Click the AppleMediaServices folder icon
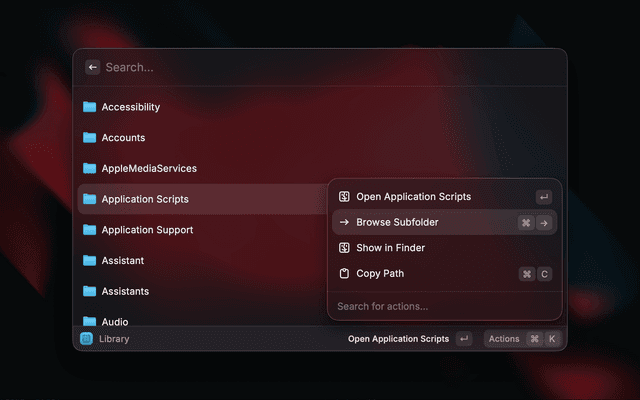Image resolution: width=640 pixels, height=400 pixels. [89, 168]
